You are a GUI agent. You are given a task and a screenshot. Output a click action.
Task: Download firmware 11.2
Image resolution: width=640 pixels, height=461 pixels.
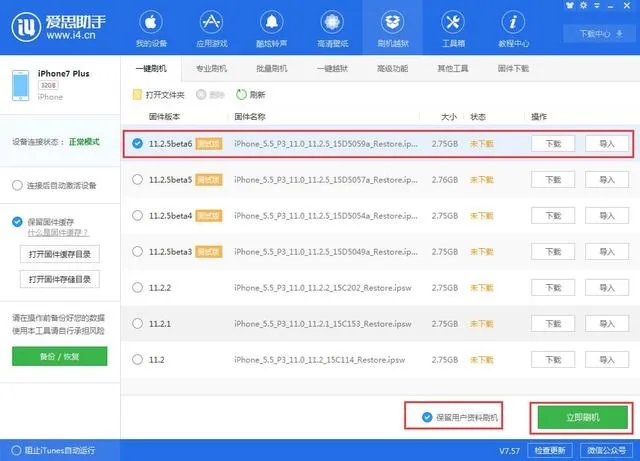tap(553, 360)
